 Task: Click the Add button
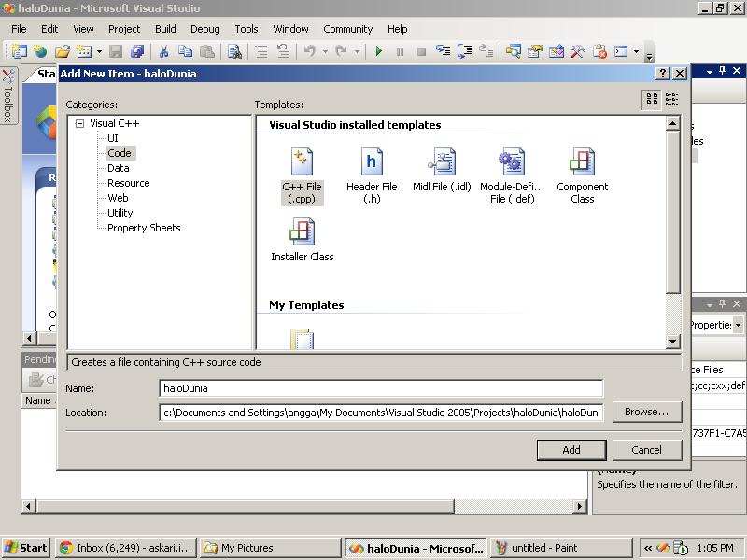pos(571,450)
